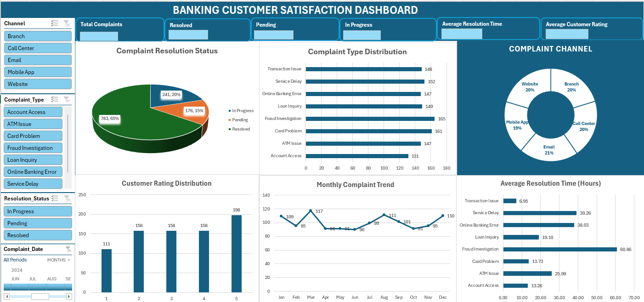The width and height of the screenshot is (644, 302).
Task: Click the In Progress legend entry
Action: pos(241,111)
